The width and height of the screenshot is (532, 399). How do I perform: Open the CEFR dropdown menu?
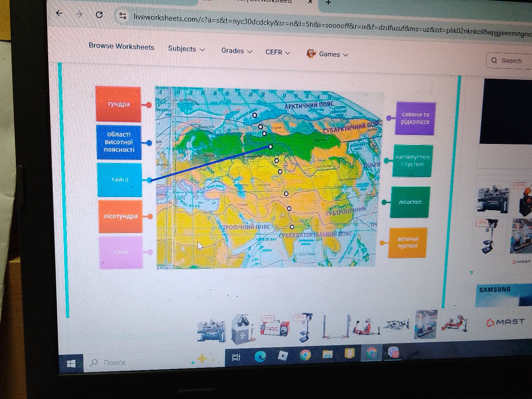click(x=278, y=52)
